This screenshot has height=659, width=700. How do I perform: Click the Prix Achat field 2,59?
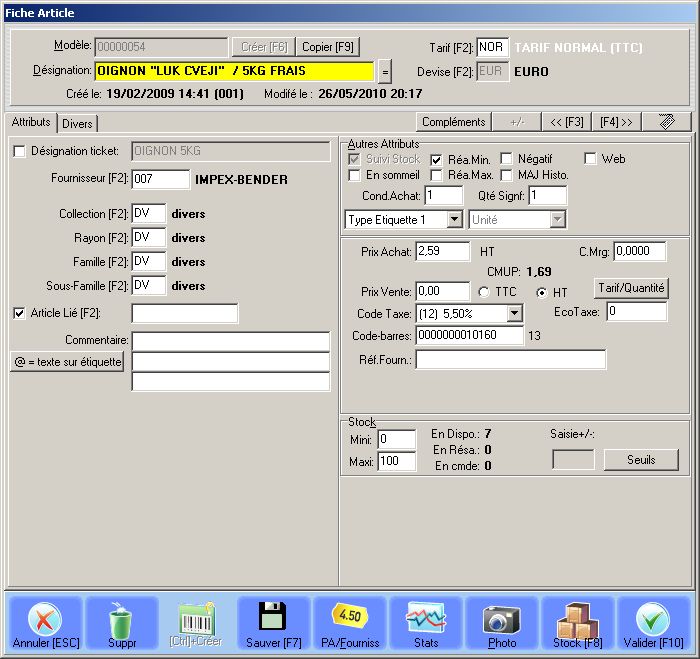pos(443,251)
